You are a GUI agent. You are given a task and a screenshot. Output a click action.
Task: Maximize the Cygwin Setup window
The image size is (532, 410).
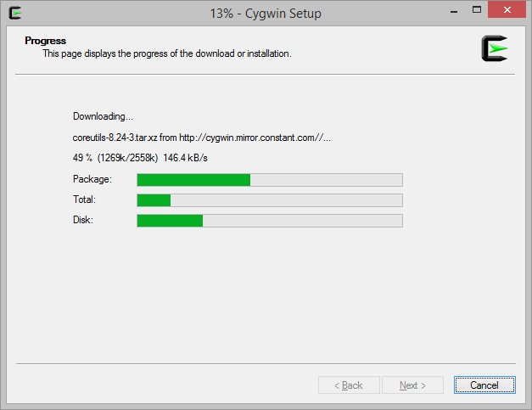pyautogui.click(x=477, y=10)
